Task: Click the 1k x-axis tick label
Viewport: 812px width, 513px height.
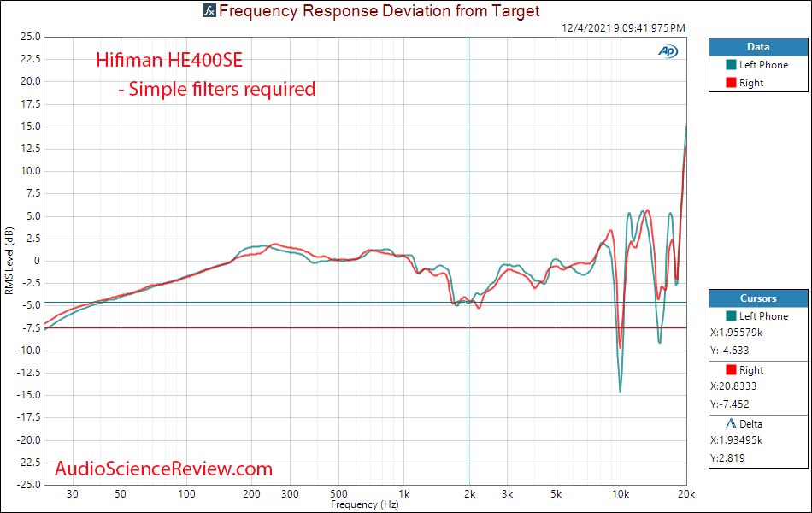Action: coord(404,494)
